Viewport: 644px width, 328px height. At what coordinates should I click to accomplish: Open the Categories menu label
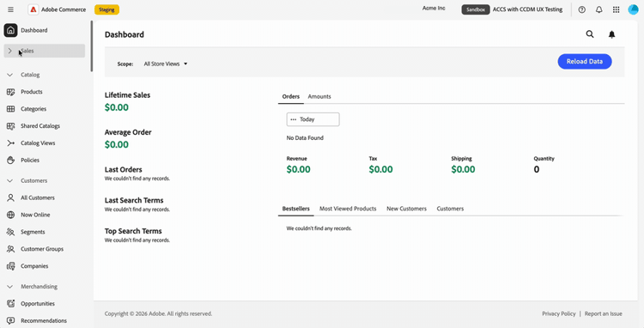coord(33,109)
